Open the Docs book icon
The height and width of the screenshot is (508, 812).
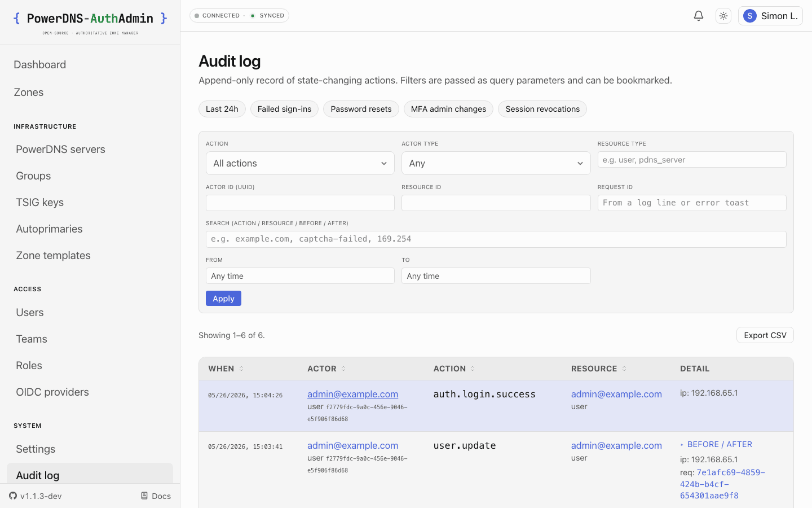coord(144,496)
